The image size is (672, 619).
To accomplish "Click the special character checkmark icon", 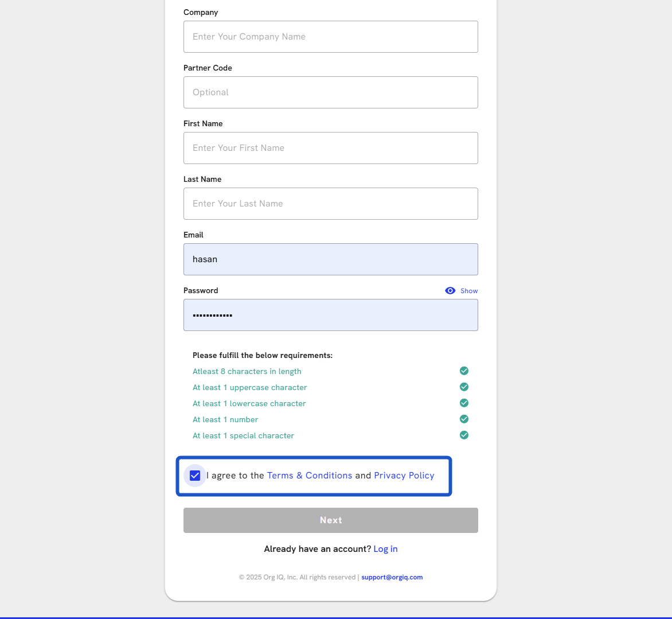I will [x=464, y=435].
